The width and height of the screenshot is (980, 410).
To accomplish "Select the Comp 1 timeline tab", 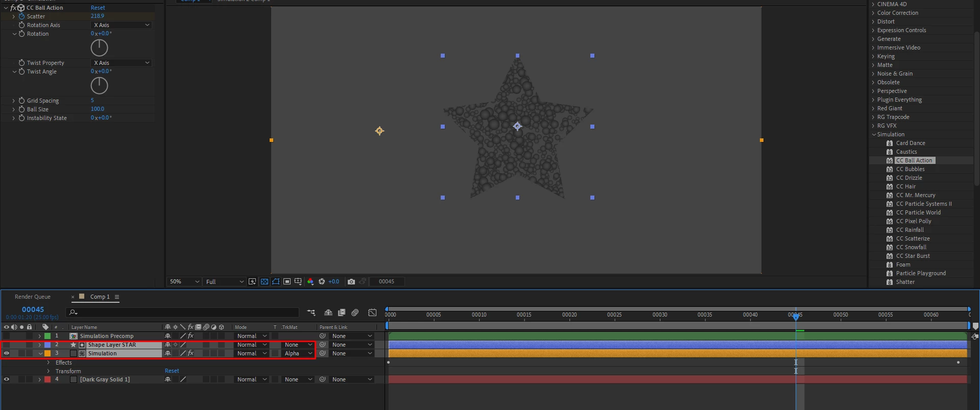I will click(100, 297).
